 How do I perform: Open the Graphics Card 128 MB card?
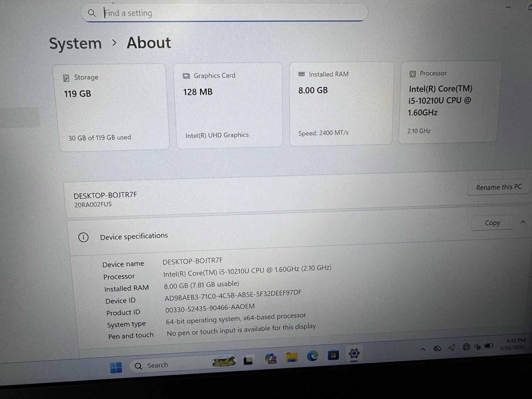tap(229, 105)
